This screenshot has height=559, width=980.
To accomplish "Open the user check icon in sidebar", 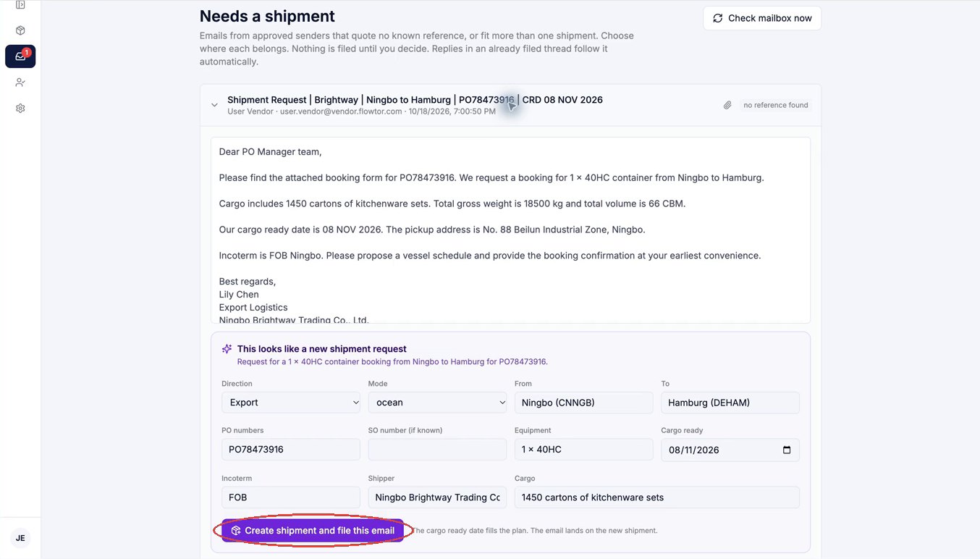I will pos(20,83).
